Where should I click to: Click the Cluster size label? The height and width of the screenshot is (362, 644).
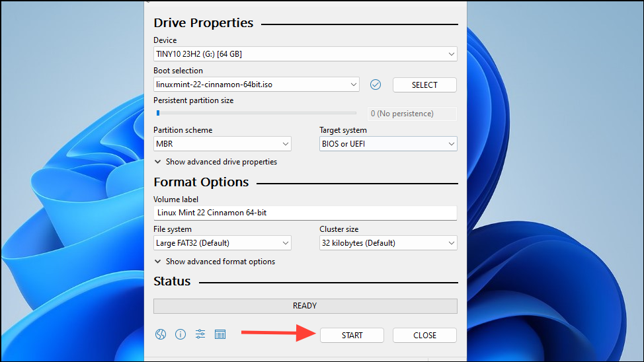(339, 229)
